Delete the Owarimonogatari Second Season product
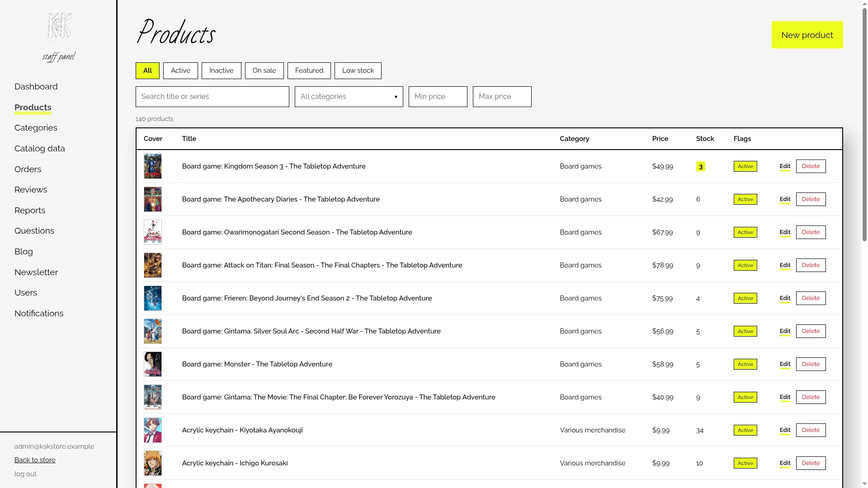Image resolution: width=868 pixels, height=488 pixels. (811, 232)
